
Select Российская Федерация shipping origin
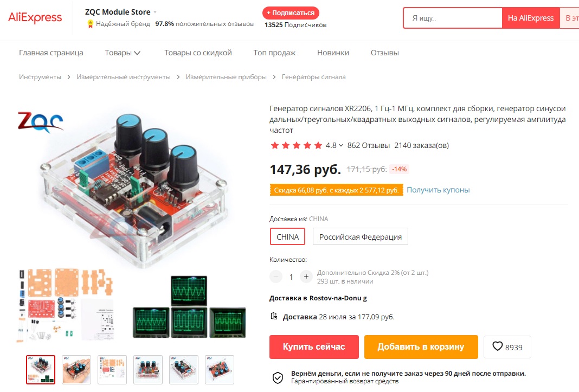click(361, 237)
